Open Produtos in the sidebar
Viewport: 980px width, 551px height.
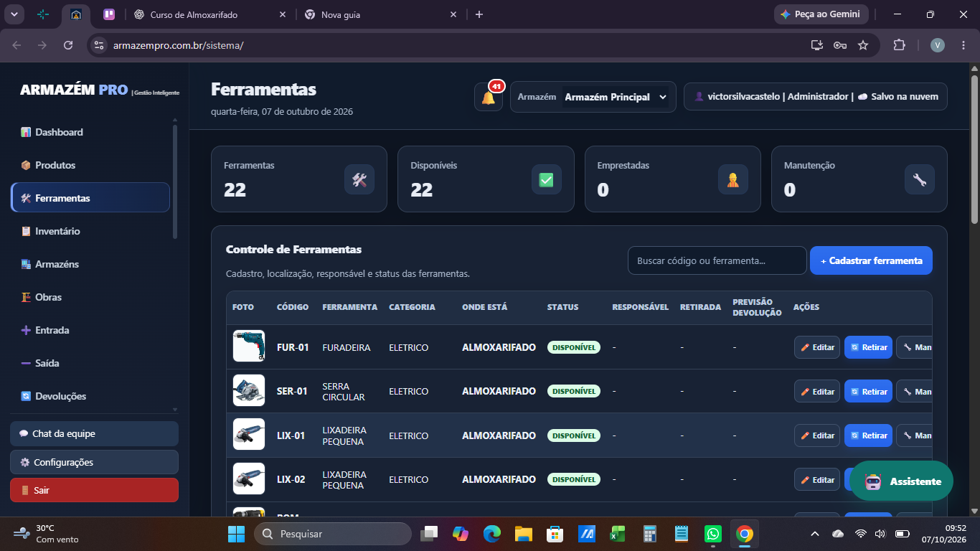(x=90, y=165)
